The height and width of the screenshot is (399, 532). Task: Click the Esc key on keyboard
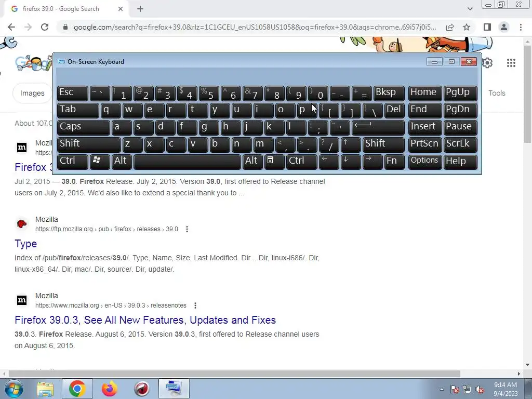(72, 94)
